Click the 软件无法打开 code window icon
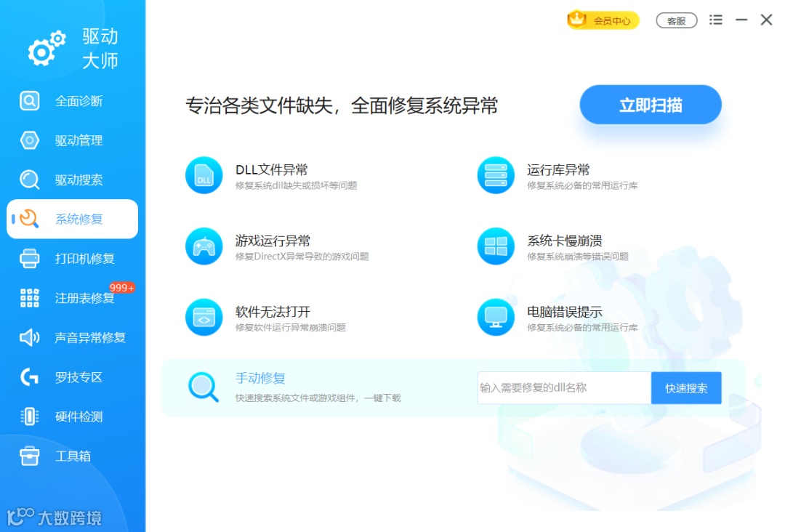Screen dimensions: 785x532 204,318
